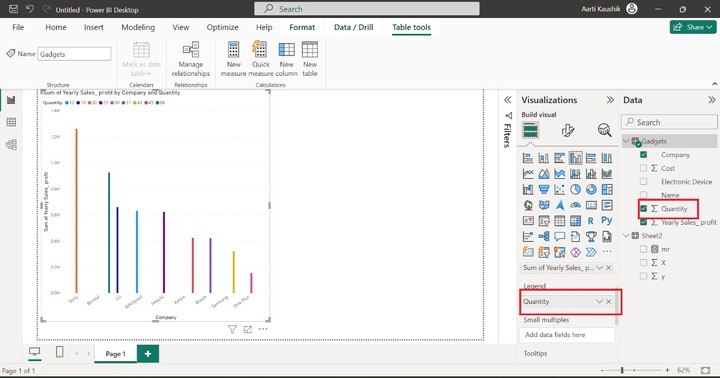This screenshot has width=720, height=378.
Task: Open the Share dropdown
Action: [x=693, y=27]
